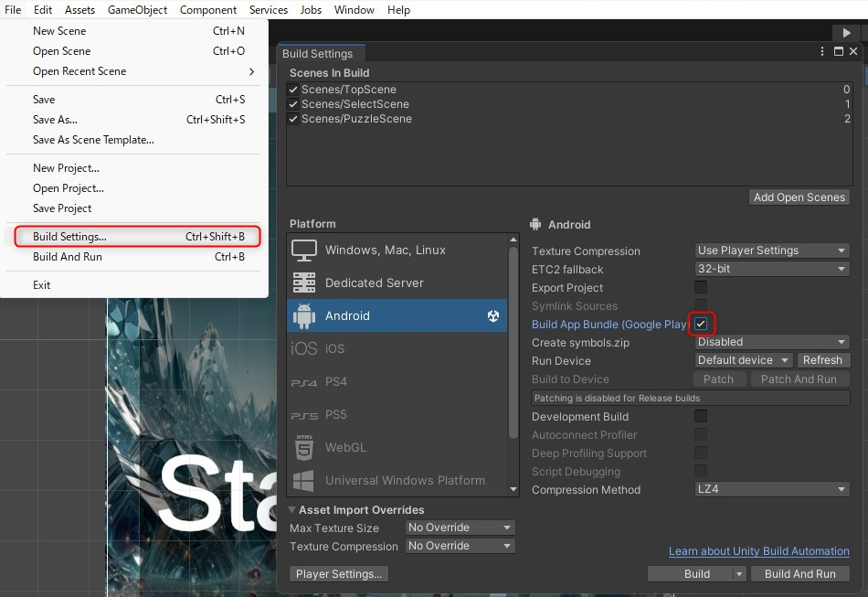
Task: Click the Windows, Mac, Linux monitor icon
Action: 303,250
